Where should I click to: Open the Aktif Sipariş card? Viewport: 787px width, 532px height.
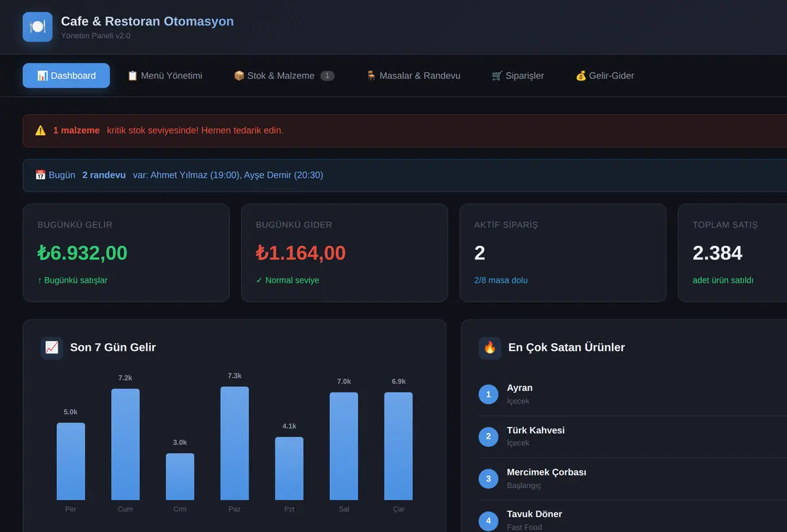pyautogui.click(x=563, y=253)
